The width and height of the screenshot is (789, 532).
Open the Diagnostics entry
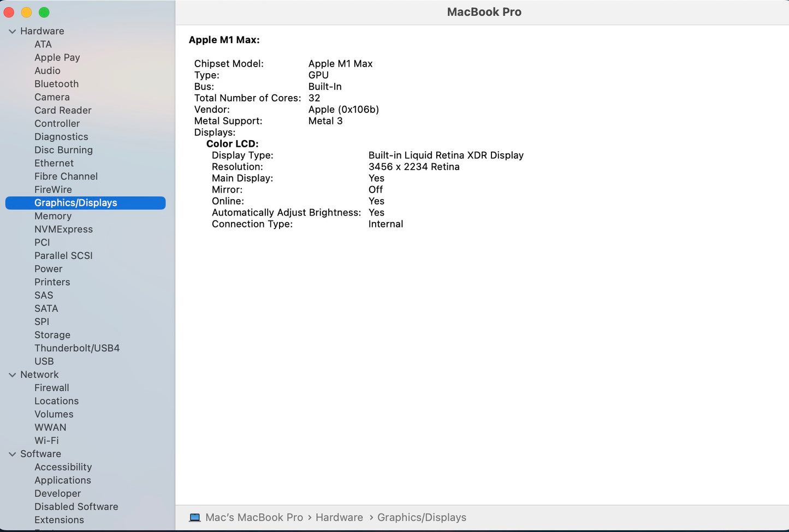click(61, 136)
